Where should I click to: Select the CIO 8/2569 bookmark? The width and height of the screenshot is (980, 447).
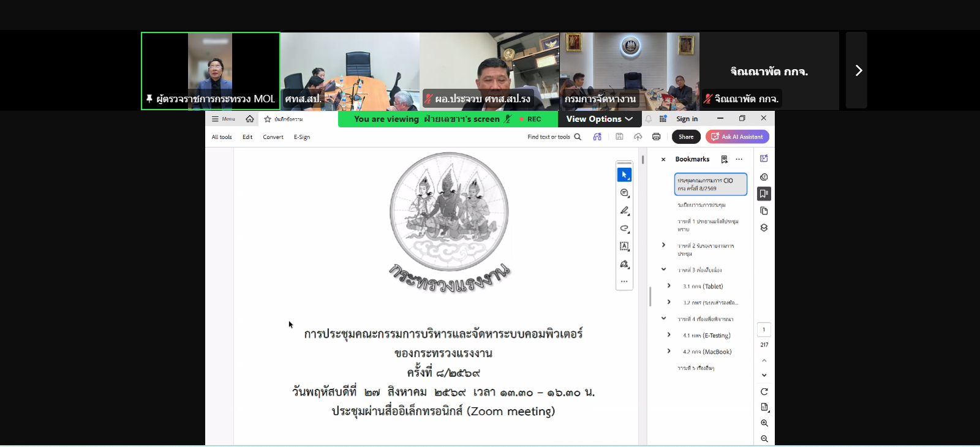[710, 184]
